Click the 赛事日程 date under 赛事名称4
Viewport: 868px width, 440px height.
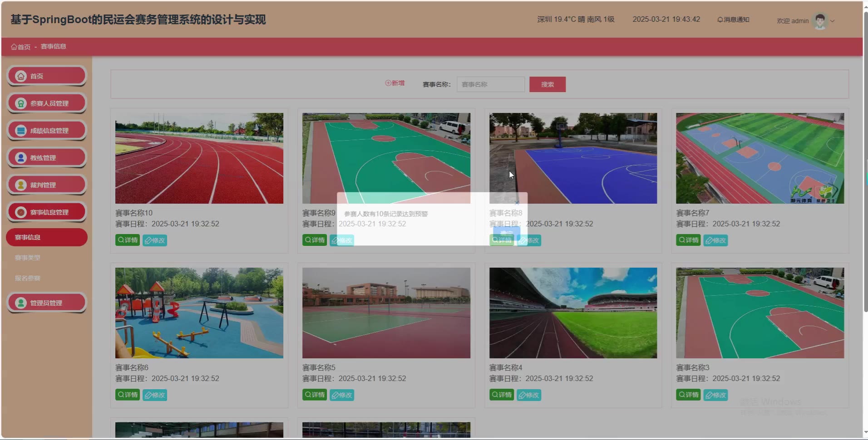pos(541,379)
